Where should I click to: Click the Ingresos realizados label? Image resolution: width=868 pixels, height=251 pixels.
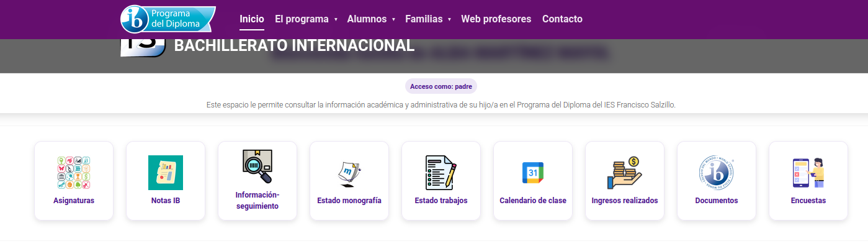click(625, 201)
